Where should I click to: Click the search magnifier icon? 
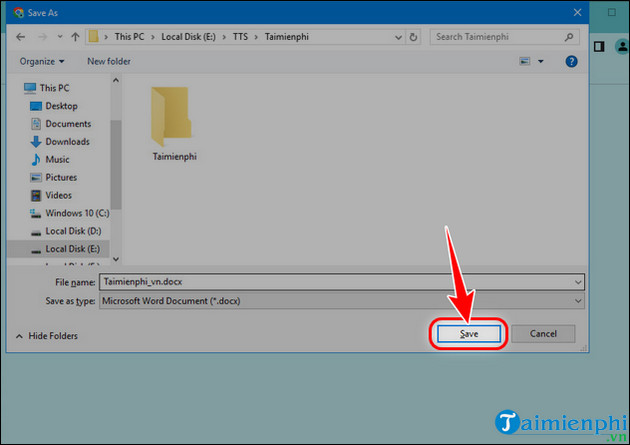click(x=569, y=37)
